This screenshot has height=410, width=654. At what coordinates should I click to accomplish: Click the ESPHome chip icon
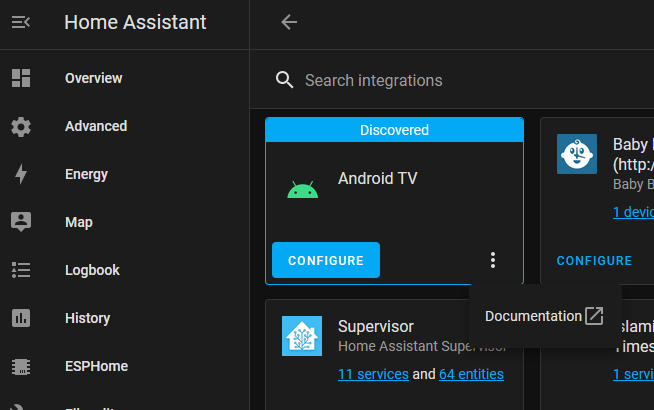21,367
